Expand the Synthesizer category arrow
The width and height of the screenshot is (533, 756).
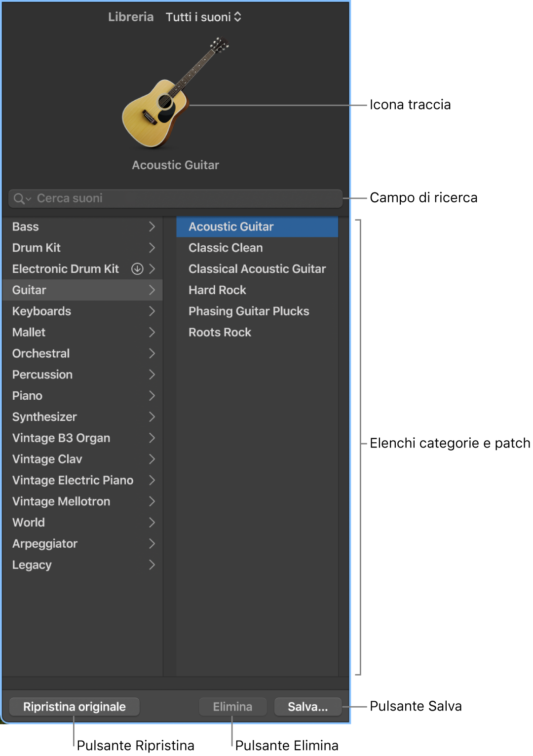152,417
